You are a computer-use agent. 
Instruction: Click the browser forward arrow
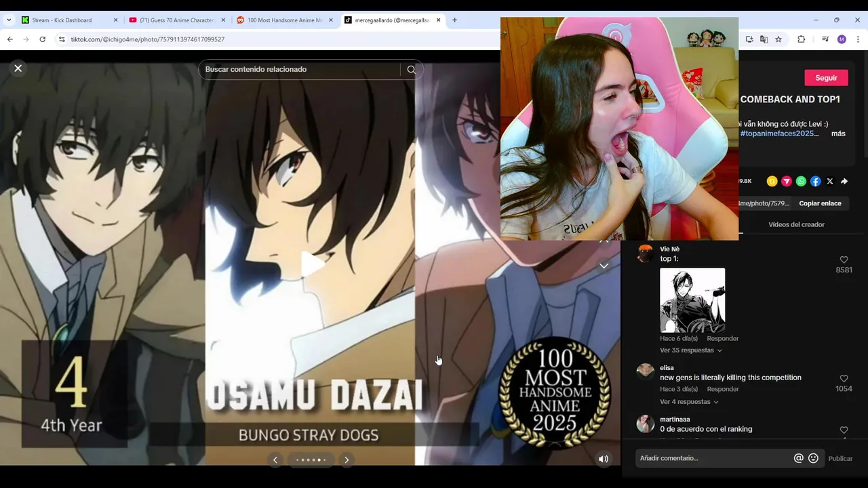coord(26,39)
